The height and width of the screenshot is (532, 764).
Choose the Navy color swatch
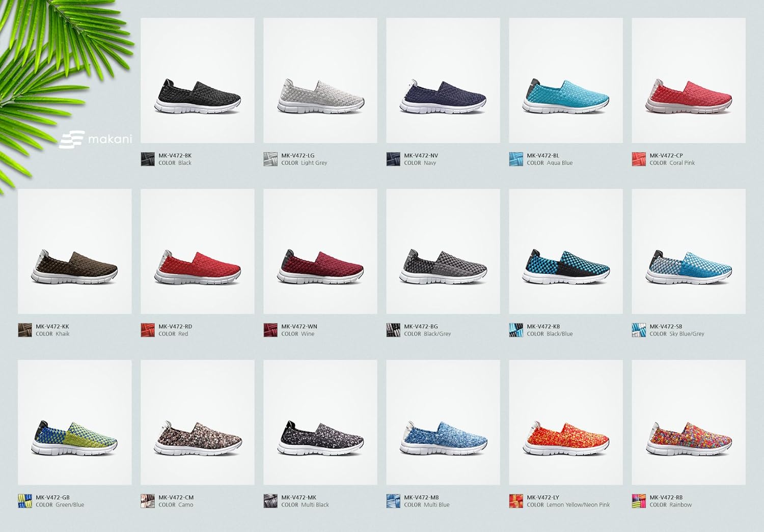coord(393,159)
